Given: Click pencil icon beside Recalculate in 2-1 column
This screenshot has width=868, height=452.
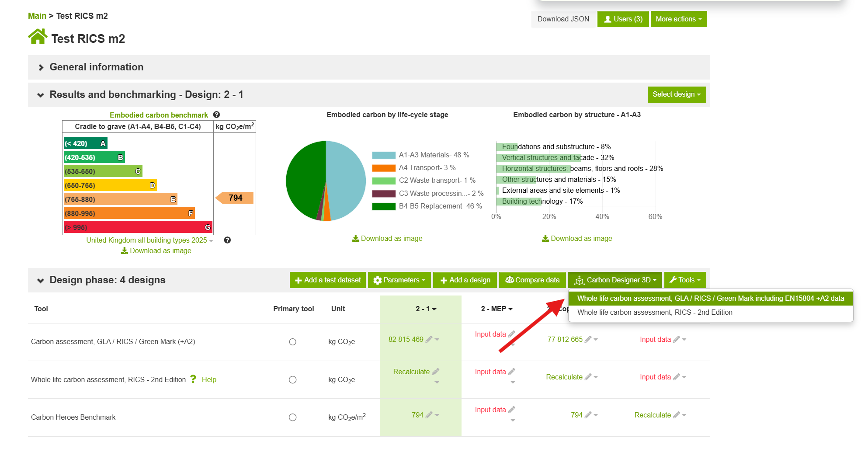Looking at the screenshot, I should (x=435, y=372).
